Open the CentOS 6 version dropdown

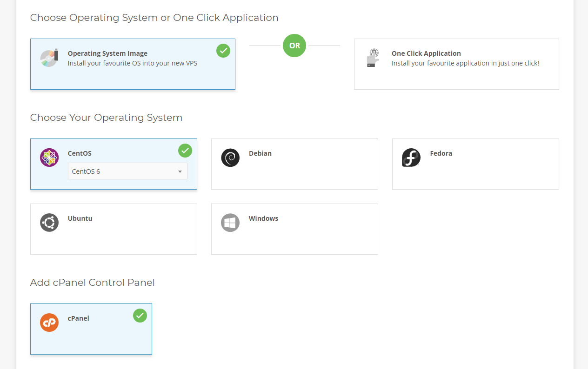click(127, 171)
